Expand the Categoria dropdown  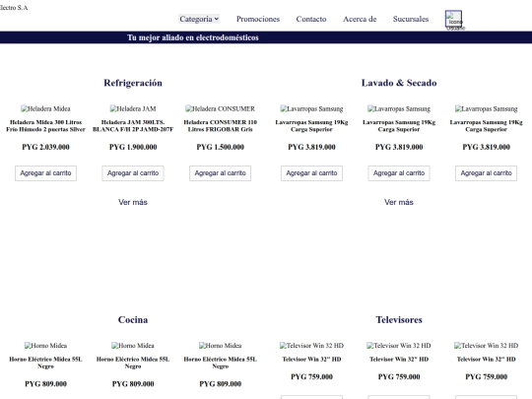click(x=199, y=19)
